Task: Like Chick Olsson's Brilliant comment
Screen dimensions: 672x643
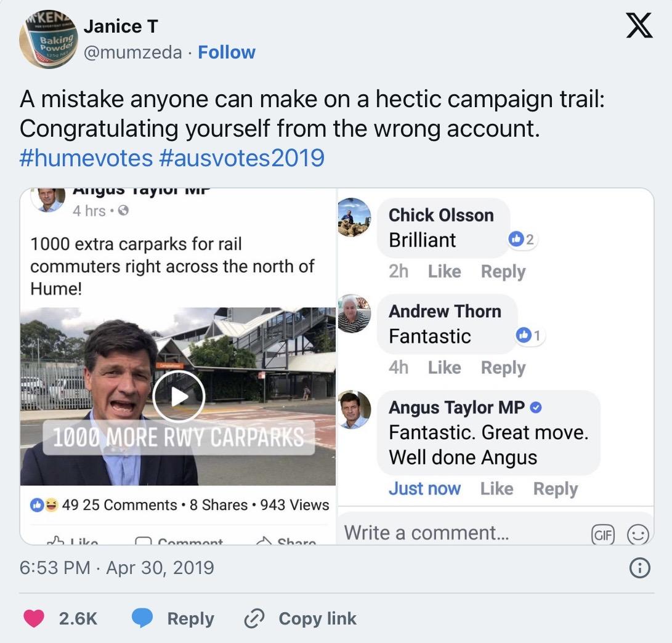Action: point(444,272)
